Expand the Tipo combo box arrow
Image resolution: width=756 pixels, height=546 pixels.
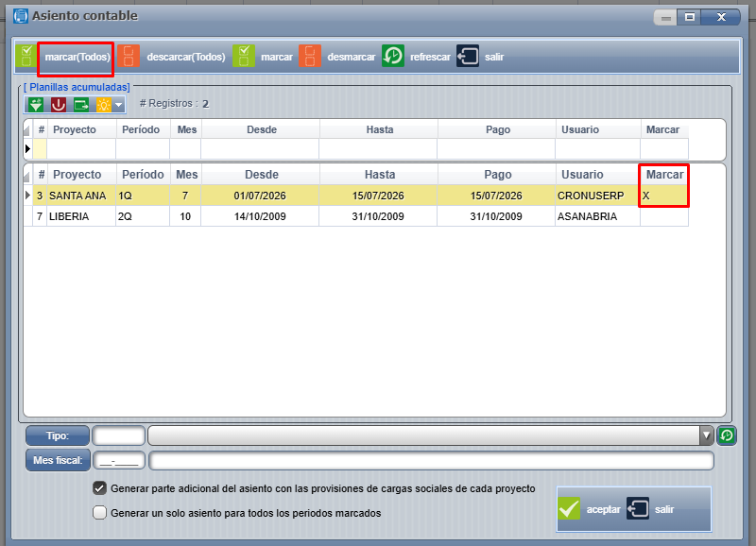pos(706,435)
